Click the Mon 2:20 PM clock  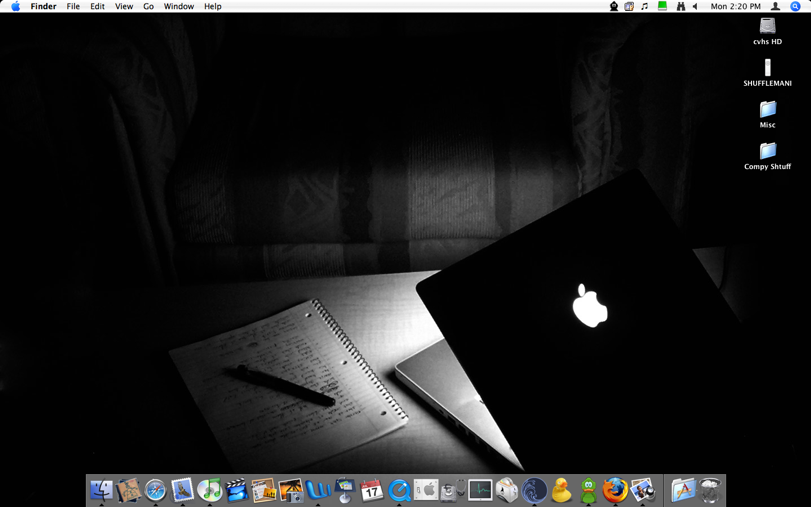click(735, 6)
